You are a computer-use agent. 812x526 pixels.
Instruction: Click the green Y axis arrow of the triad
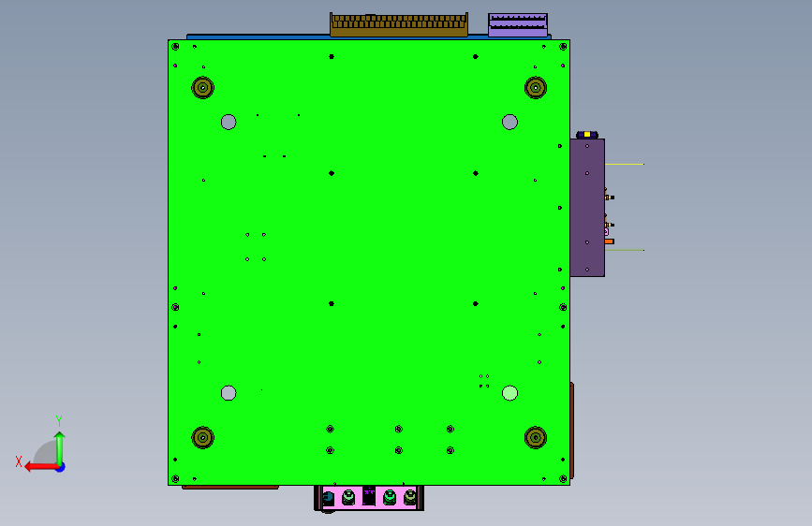[x=60, y=447]
